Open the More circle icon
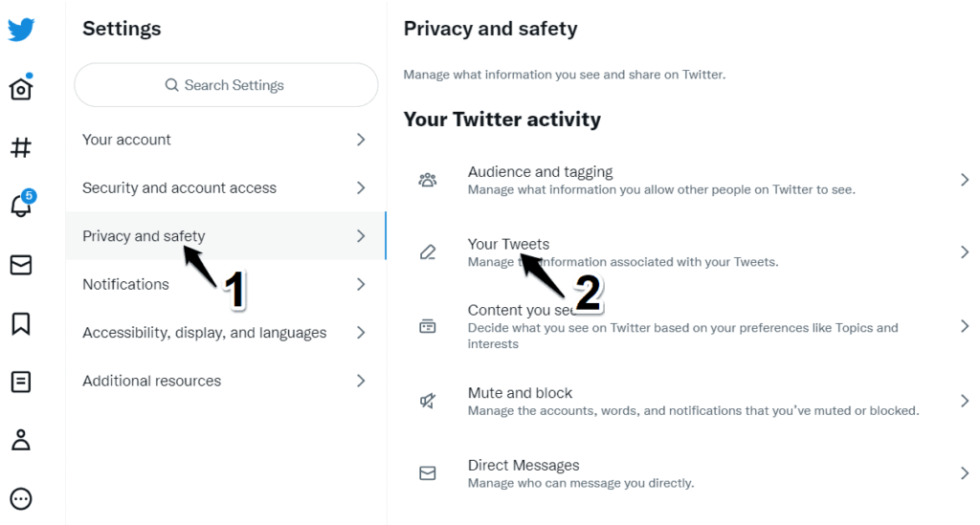This screenshot has height=525, width=980. (21, 499)
